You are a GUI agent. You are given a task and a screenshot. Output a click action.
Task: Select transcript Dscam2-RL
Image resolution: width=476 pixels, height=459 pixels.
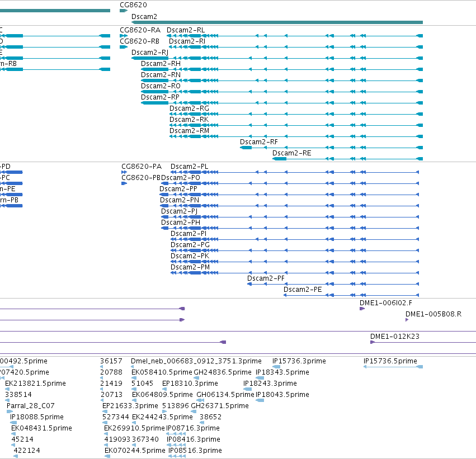pyautogui.click(x=295, y=36)
